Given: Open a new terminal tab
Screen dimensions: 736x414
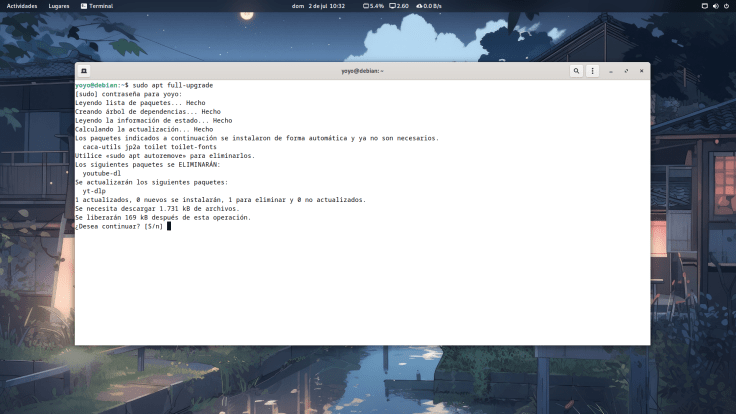Looking at the screenshot, I should click(x=84, y=71).
